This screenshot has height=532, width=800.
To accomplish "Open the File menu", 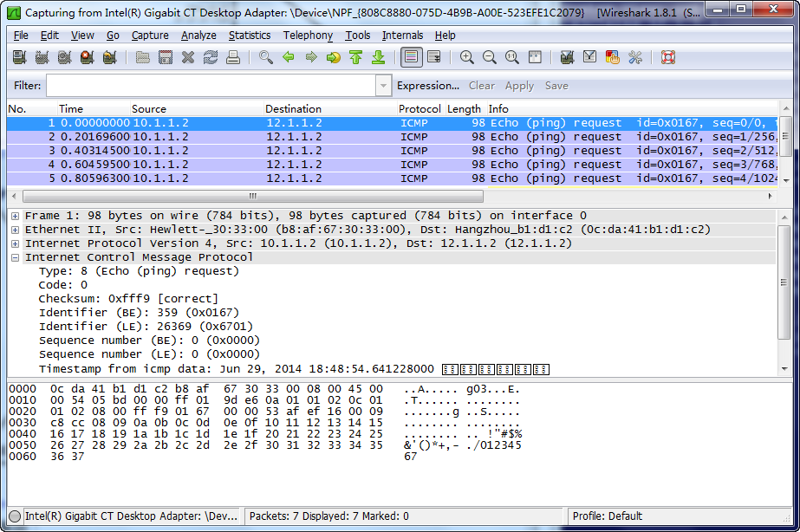I will (x=21, y=36).
